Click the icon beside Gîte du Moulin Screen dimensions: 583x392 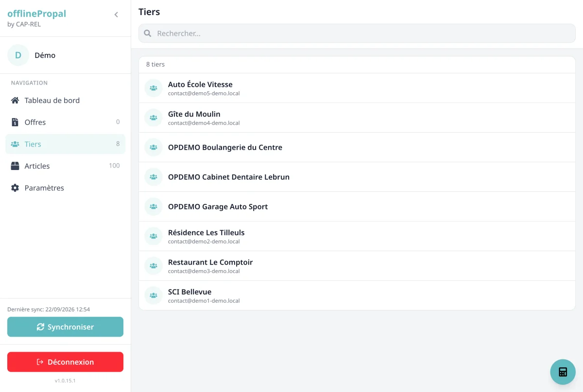pyautogui.click(x=154, y=118)
